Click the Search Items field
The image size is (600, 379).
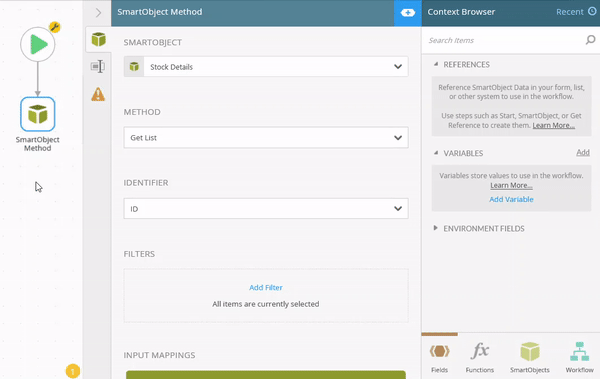click(505, 40)
